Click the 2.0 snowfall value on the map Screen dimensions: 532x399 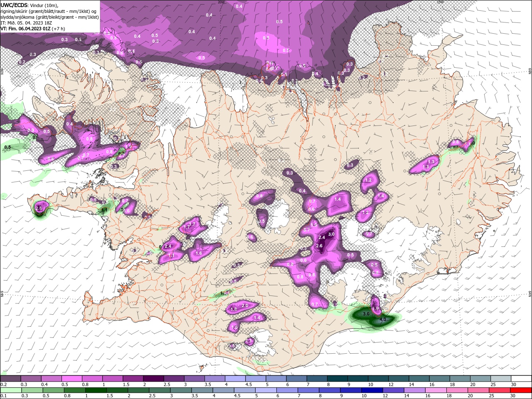[x=244, y=305]
